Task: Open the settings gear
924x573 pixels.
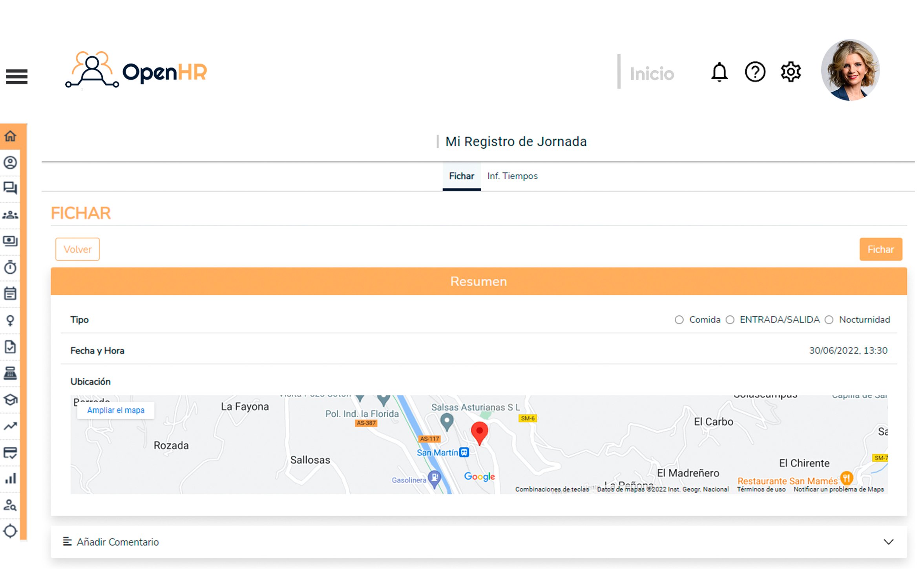Action: [x=791, y=72]
